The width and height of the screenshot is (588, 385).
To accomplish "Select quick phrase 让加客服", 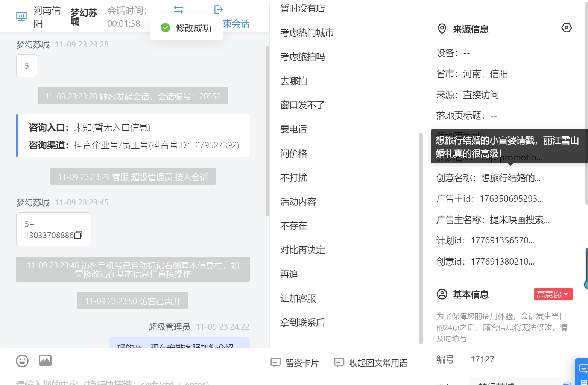I will [298, 298].
